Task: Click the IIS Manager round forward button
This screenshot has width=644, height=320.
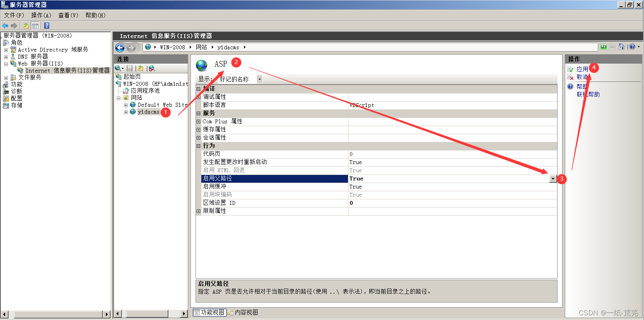Action: coord(132,48)
